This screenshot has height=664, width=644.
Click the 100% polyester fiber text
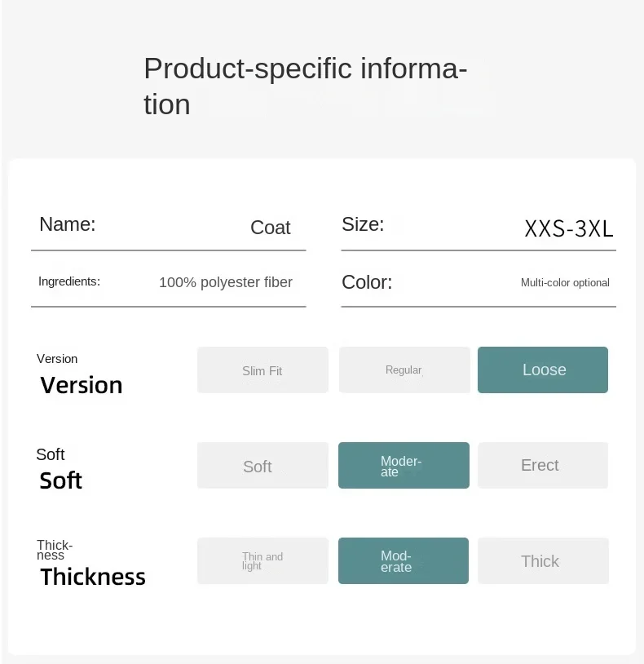(226, 282)
